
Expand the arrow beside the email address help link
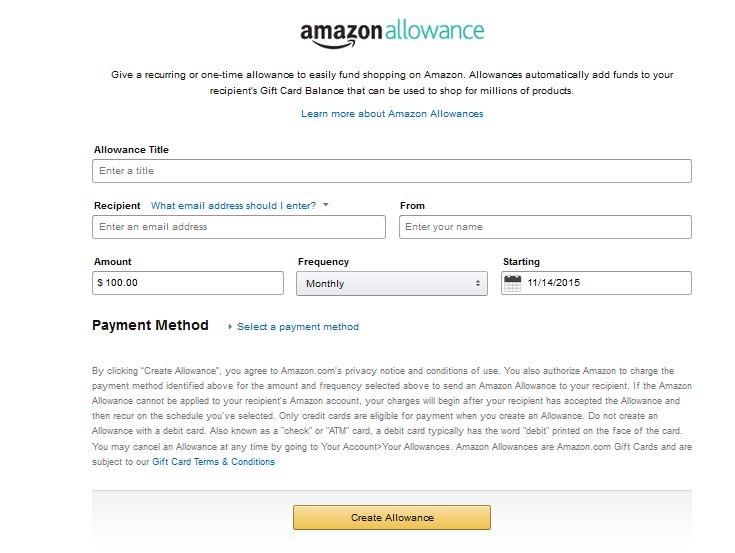coord(326,205)
